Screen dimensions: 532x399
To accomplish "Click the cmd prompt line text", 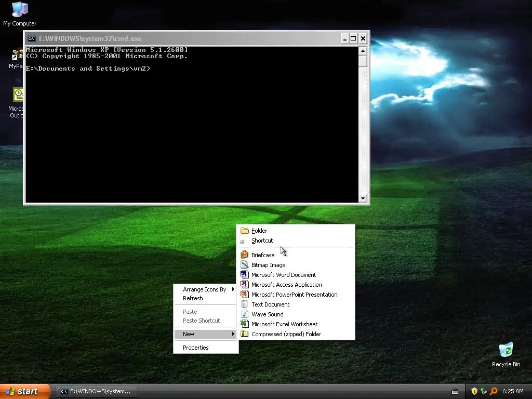I will (x=88, y=69).
